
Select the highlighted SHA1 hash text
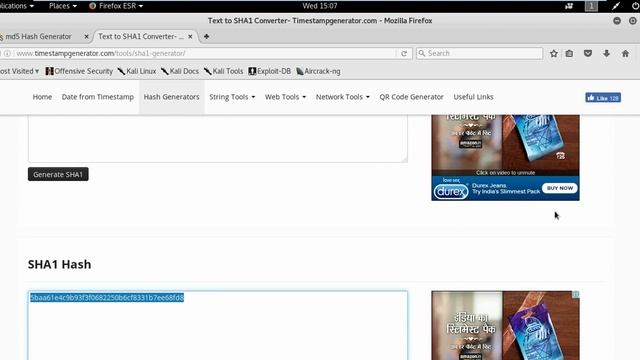coord(107,298)
